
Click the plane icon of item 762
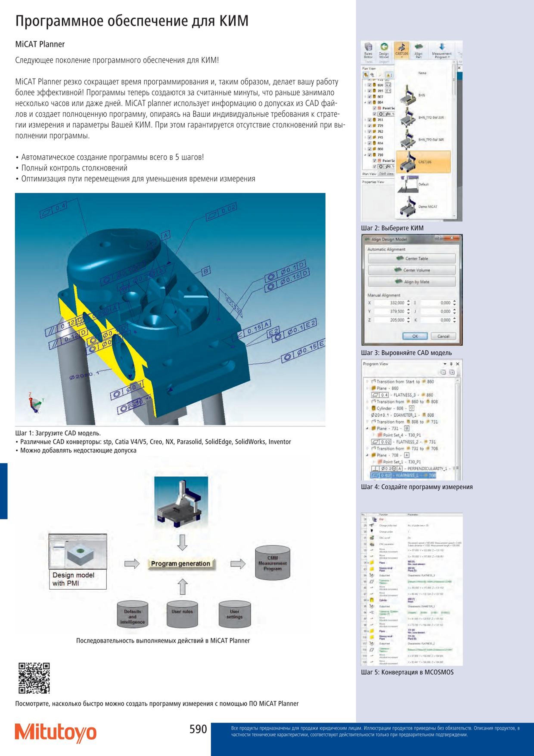[374, 131]
